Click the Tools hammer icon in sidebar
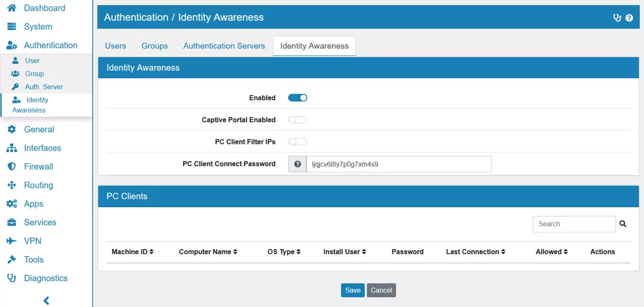Image resolution: width=644 pixels, height=307 pixels. tap(11, 260)
